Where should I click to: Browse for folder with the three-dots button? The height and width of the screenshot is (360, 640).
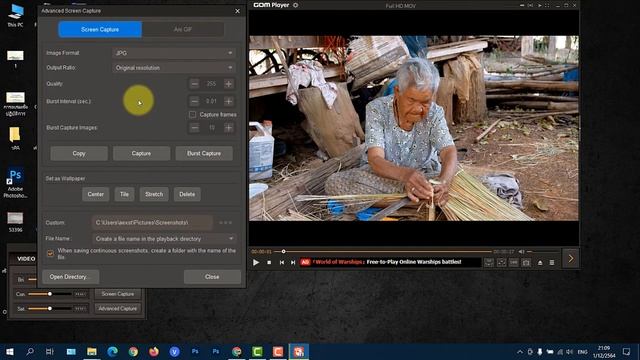pos(225,222)
